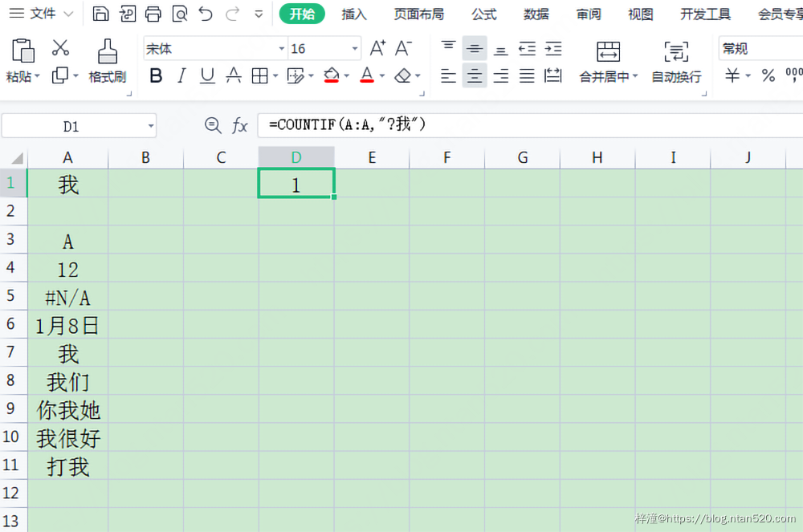
Task: Apply currency ¥ format
Action: click(732, 75)
